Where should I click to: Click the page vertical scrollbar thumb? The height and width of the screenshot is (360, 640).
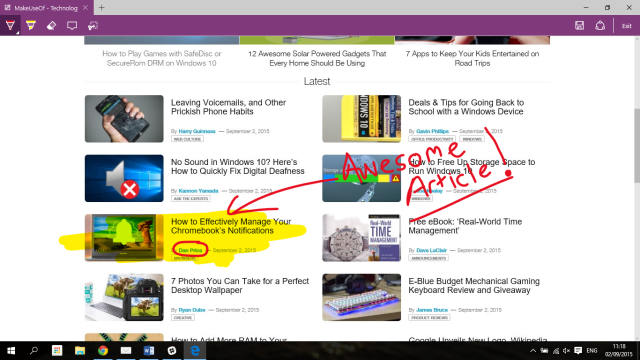click(x=637, y=146)
